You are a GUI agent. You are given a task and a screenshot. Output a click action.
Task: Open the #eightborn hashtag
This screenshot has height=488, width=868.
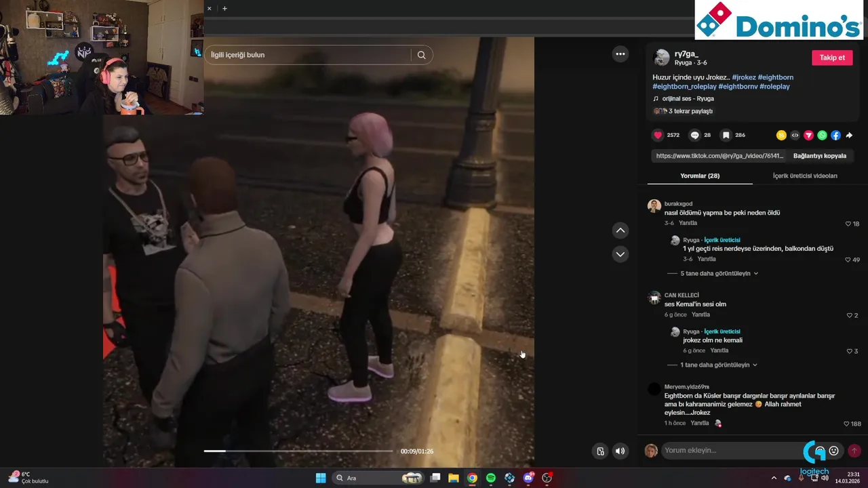(775, 77)
